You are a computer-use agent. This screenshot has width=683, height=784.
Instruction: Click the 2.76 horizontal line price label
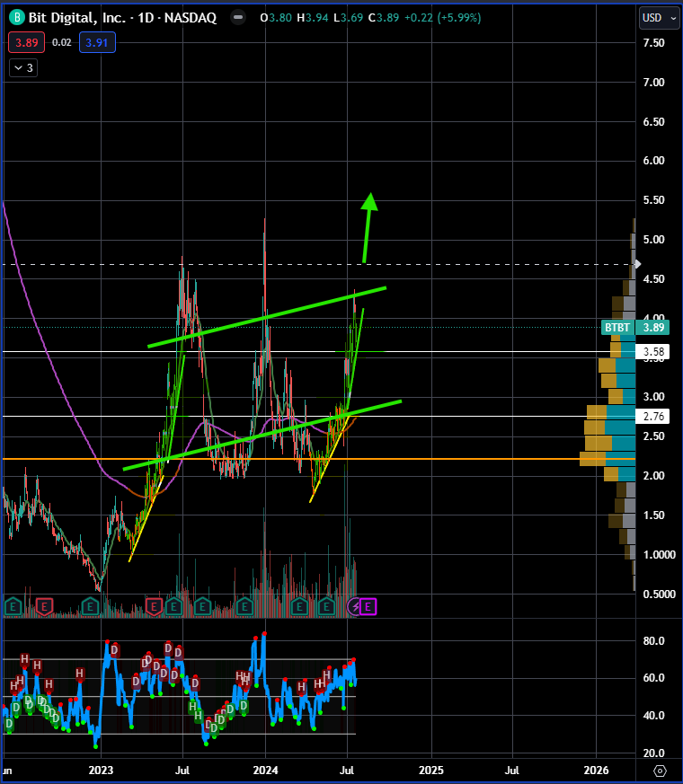[x=652, y=416]
